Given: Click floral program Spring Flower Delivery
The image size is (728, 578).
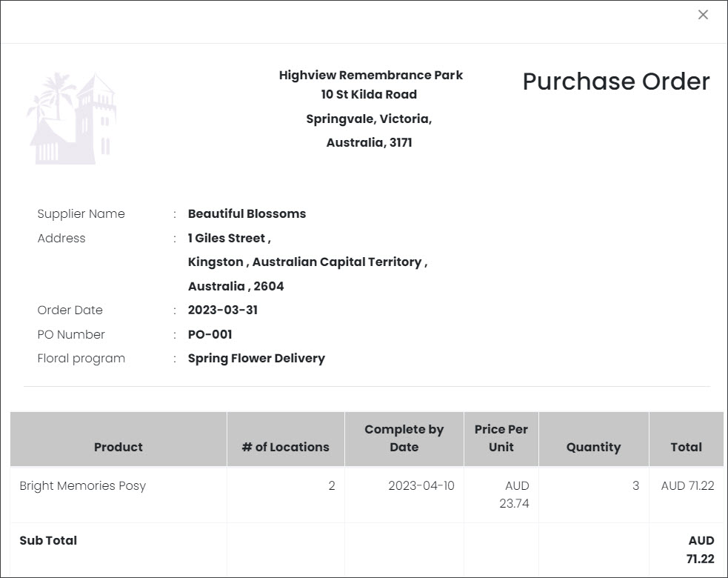Looking at the screenshot, I should pyautogui.click(x=256, y=358).
